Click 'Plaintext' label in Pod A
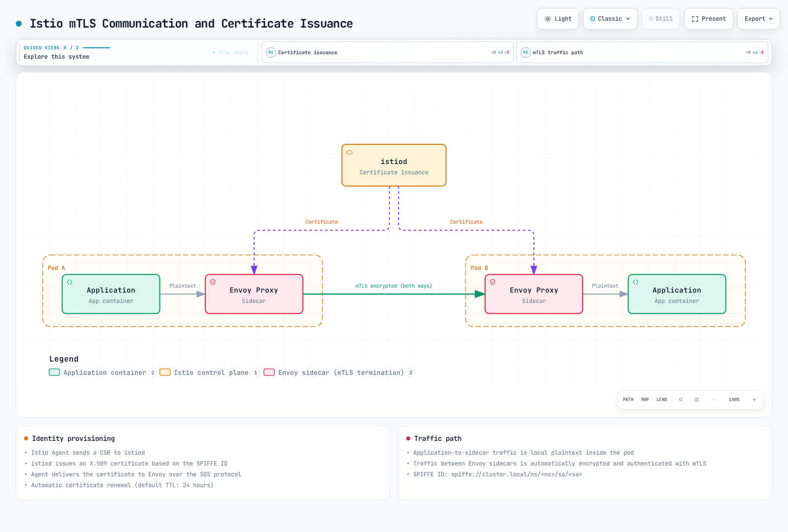 click(x=183, y=286)
